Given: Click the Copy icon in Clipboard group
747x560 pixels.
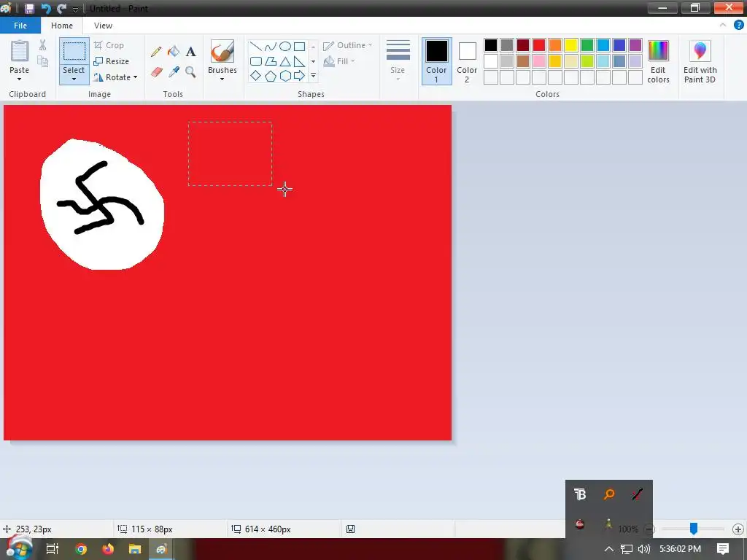Looking at the screenshot, I should [43, 61].
